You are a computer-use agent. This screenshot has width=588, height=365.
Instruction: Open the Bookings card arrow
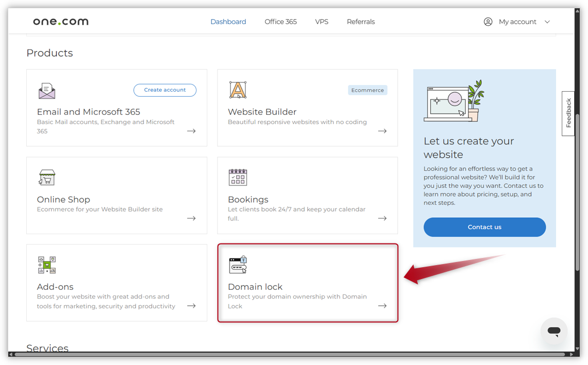(x=382, y=218)
